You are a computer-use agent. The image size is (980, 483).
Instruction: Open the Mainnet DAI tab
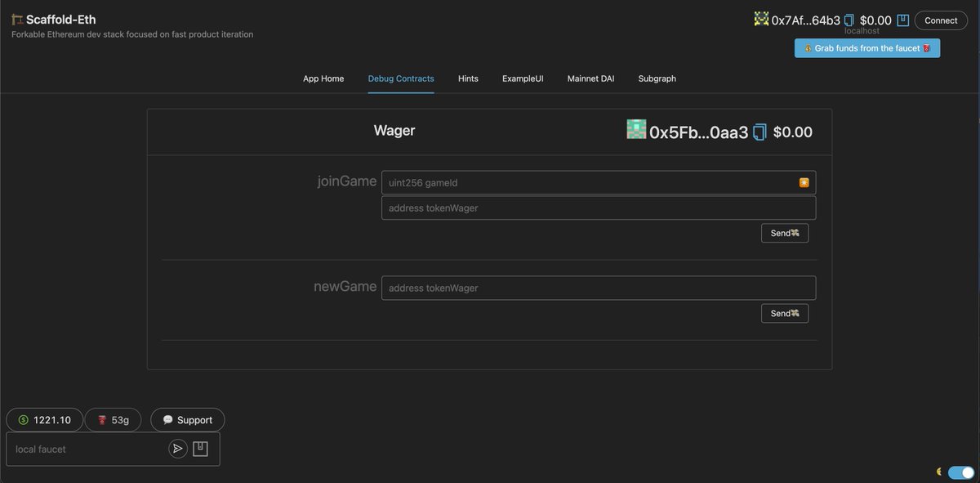[x=590, y=78]
